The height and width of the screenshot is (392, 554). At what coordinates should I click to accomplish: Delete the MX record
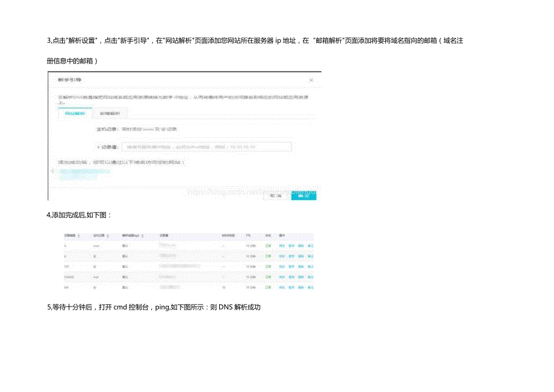(301, 287)
